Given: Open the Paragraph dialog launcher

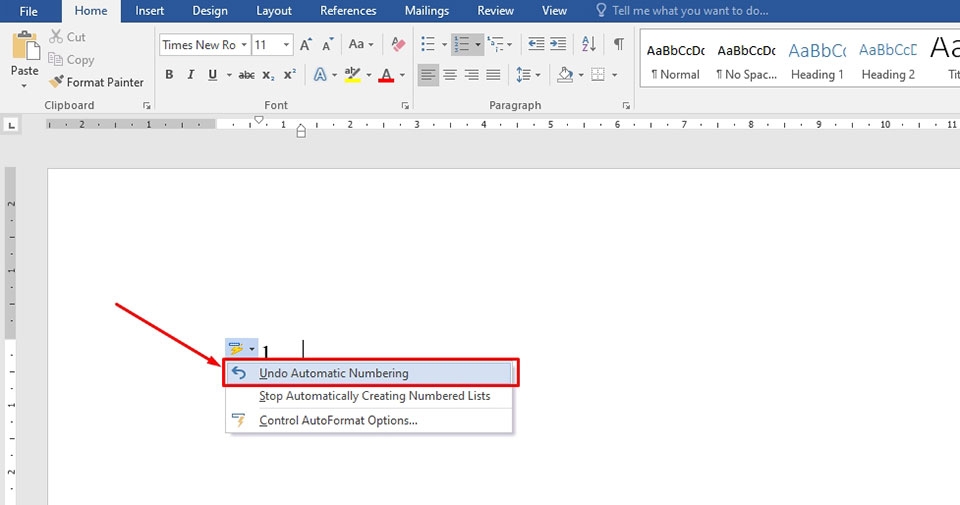Looking at the screenshot, I should tap(626, 106).
